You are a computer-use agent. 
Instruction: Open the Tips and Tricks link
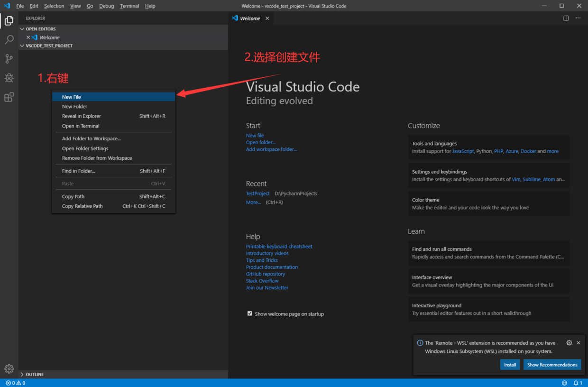click(x=262, y=260)
